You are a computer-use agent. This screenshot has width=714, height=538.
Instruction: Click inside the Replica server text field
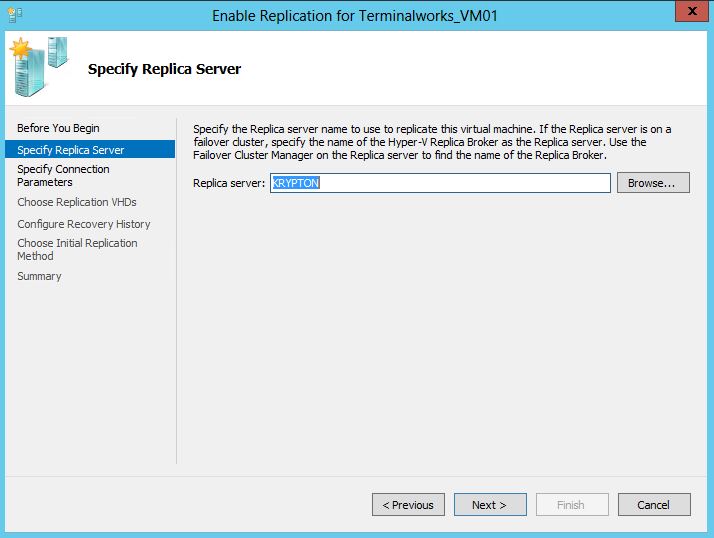[440, 183]
